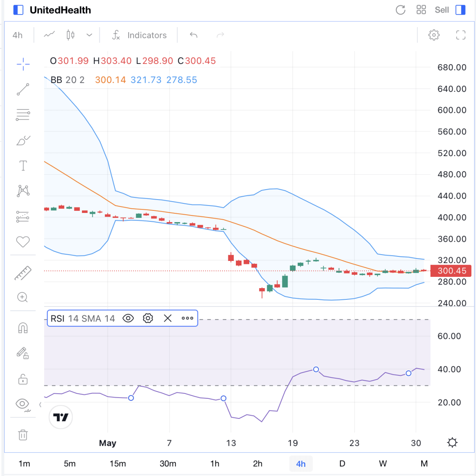Click the BB upper value 321.73

tap(146, 80)
